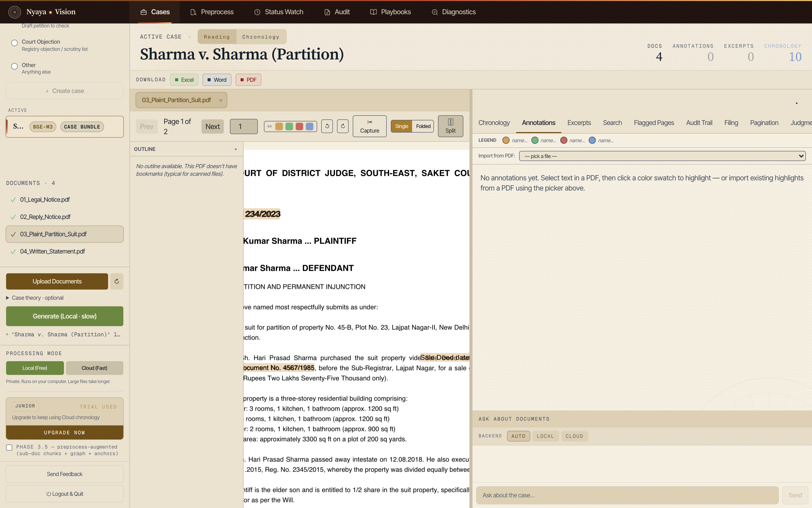Open the Import from PDF file picker
The width and height of the screenshot is (812, 508).
662,156
